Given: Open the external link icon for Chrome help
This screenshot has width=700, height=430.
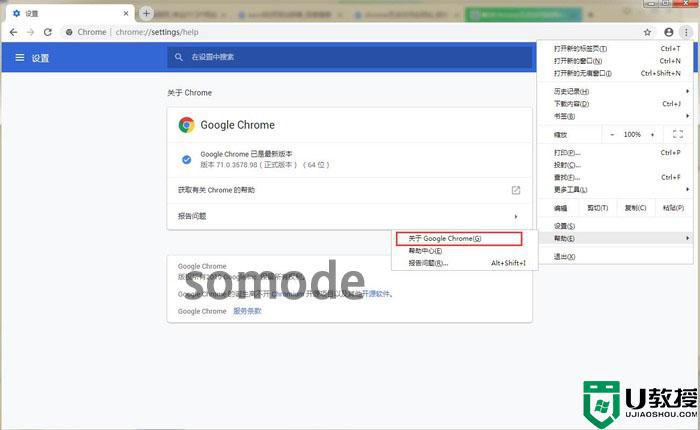Looking at the screenshot, I should [516, 190].
